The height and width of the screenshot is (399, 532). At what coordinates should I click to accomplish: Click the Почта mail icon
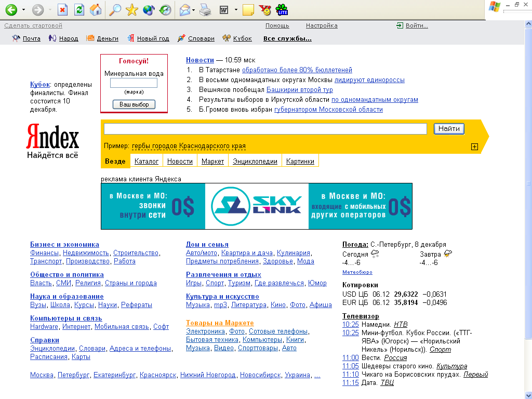pos(16,38)
